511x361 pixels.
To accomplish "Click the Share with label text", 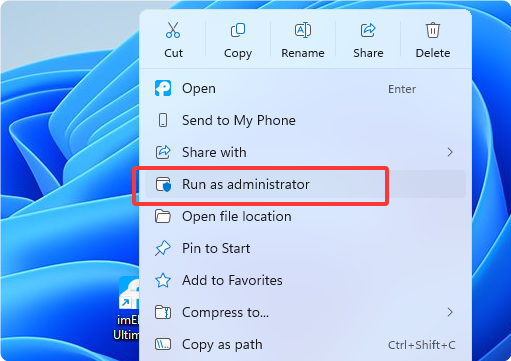I will click(214, 152).
